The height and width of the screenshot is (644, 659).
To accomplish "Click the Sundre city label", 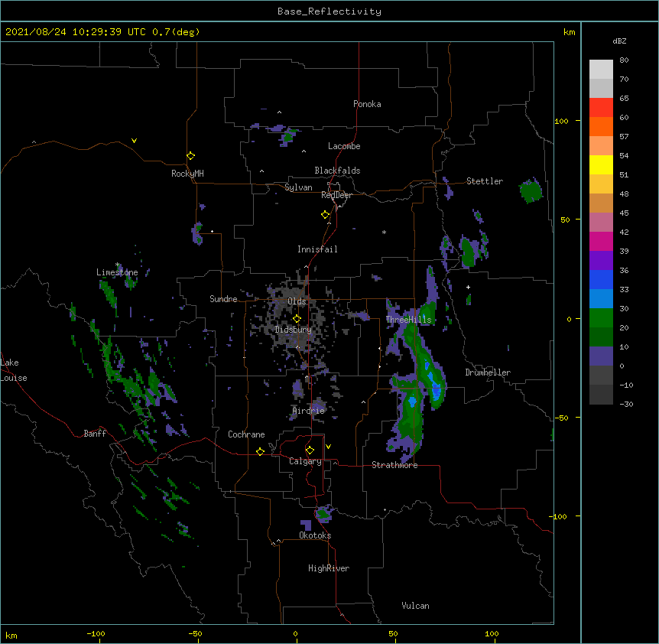I will 223,299.
